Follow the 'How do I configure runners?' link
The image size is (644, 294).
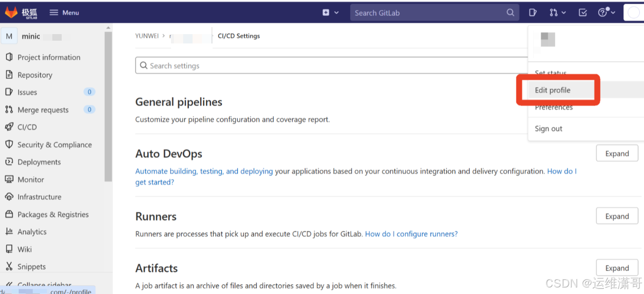click(x=411, y=234)
